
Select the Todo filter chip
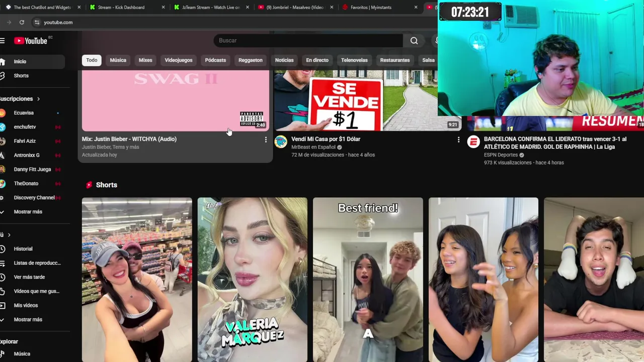[x=92, y=60]
